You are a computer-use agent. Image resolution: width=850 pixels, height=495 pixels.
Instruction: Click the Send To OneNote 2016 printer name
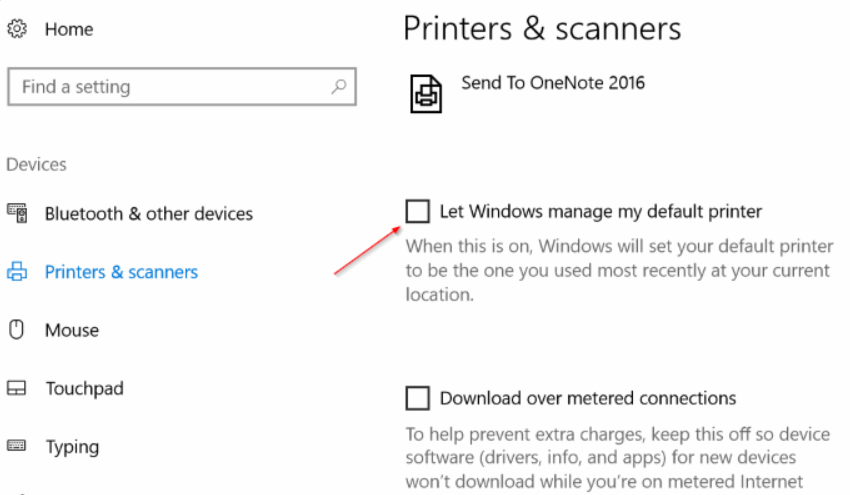click(x=553, y=83)
